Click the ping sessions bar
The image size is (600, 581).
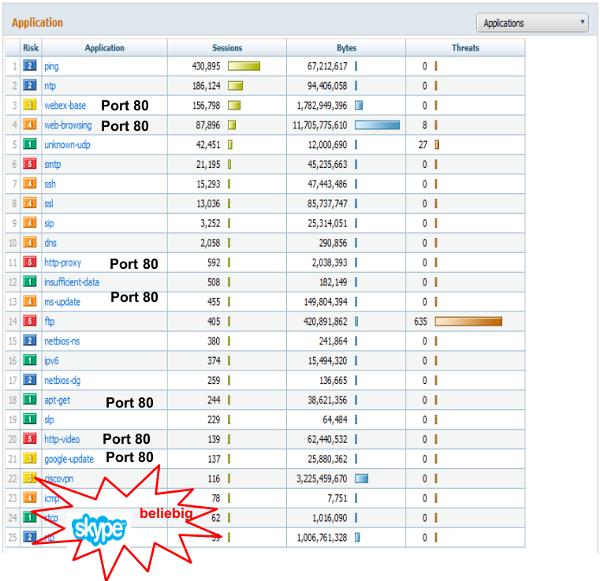pos(244,66)
